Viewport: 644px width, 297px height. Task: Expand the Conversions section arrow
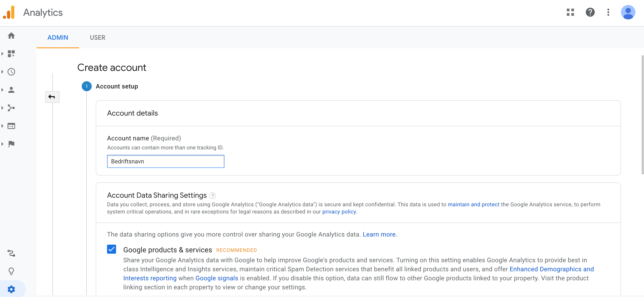(x=2, y=144)
